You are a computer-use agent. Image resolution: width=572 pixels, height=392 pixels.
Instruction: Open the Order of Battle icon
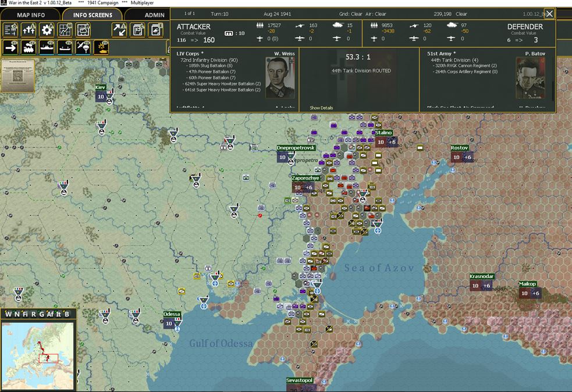(10, 30)
